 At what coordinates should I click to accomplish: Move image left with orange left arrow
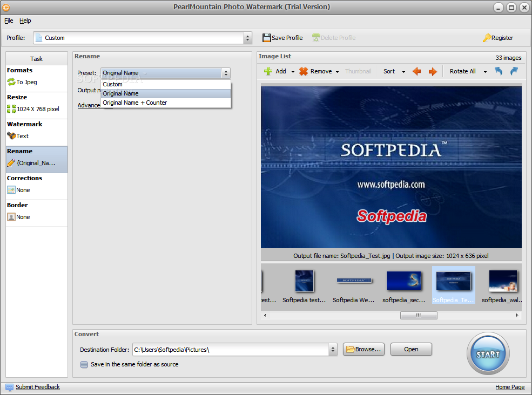point(416,71)
